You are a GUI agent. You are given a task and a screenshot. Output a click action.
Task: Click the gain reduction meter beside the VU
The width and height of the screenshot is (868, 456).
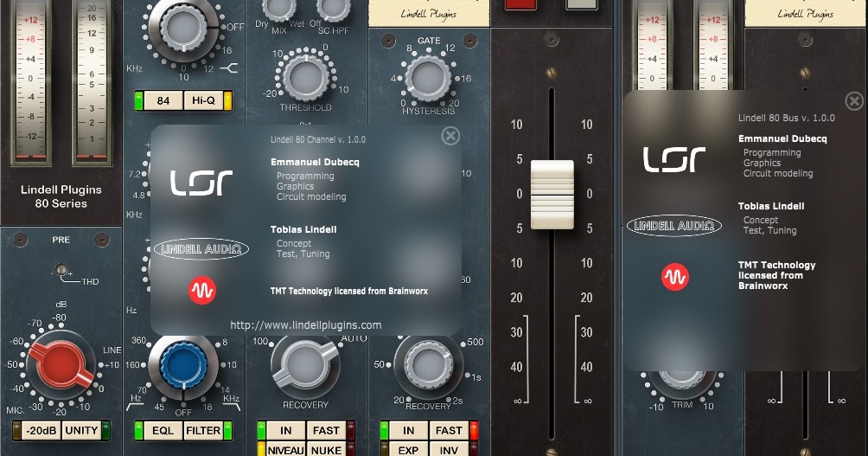coord(92,82)
